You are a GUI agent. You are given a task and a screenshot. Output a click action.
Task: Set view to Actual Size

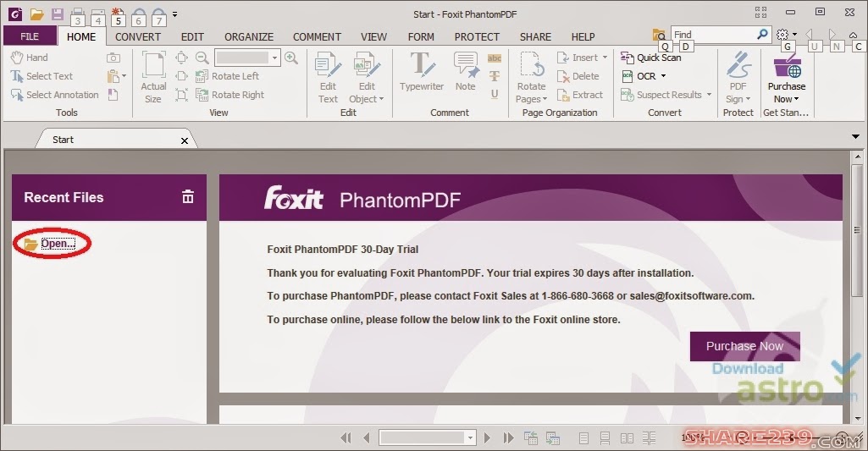[x=153, y=78]
